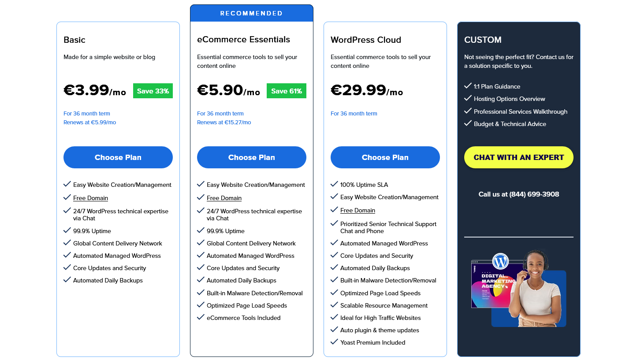Open the Free Domain link under eCommerce Essentials
Image resolution: width=637 pixels, height=364 pixels.
224,198
